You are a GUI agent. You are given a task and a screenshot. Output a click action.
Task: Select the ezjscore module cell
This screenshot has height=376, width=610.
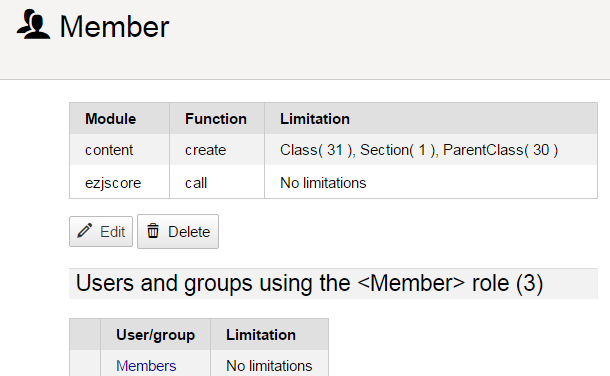pos(120,182)
